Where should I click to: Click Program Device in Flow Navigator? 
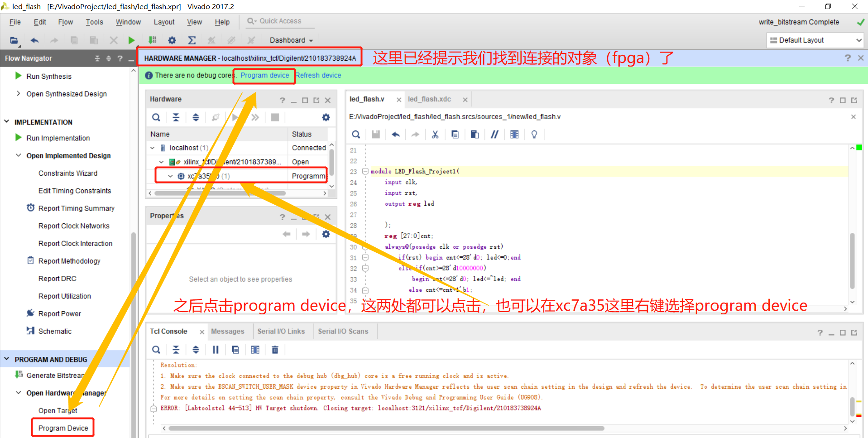pos(63,428)
